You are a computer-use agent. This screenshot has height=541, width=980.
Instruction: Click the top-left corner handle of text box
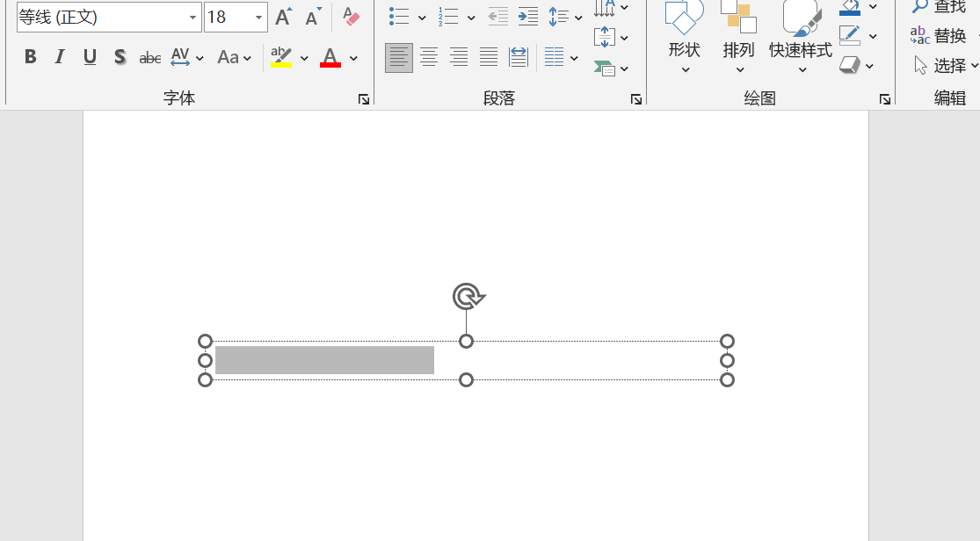pos(205,341)
